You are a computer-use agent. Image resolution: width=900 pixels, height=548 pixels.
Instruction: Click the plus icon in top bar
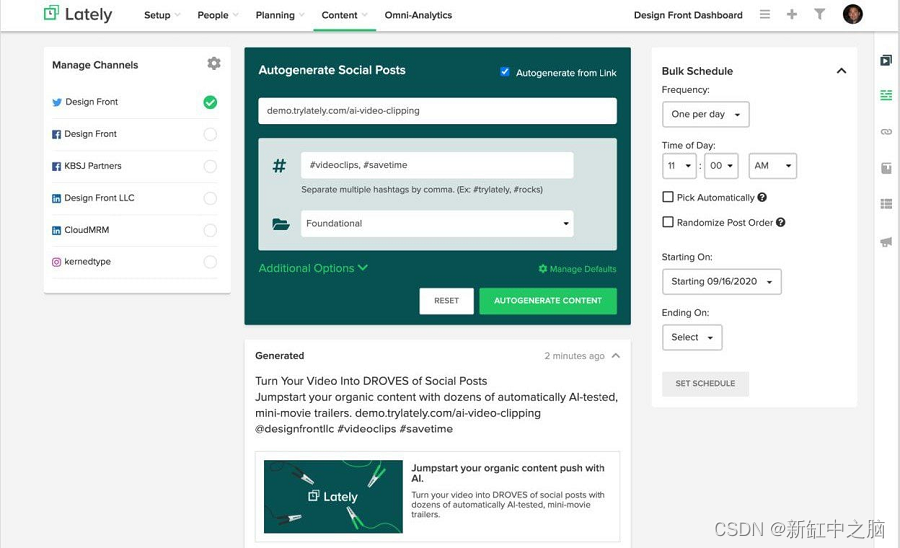(792, 15)
